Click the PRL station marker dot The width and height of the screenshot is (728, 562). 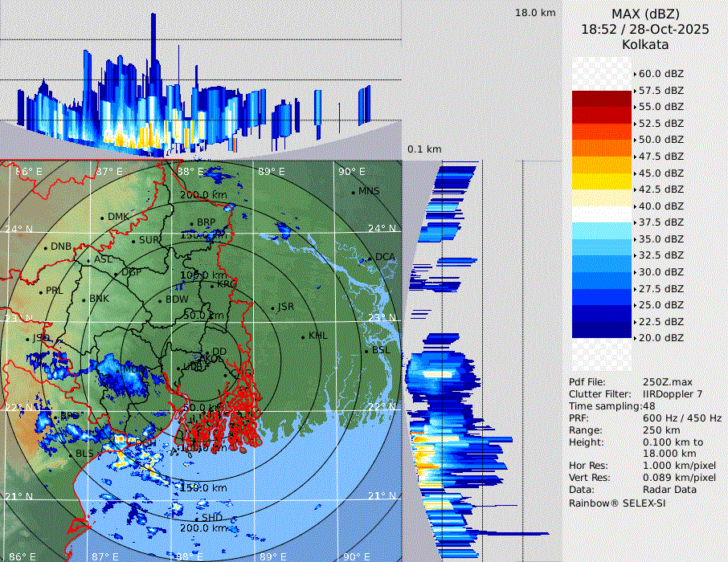41,291
